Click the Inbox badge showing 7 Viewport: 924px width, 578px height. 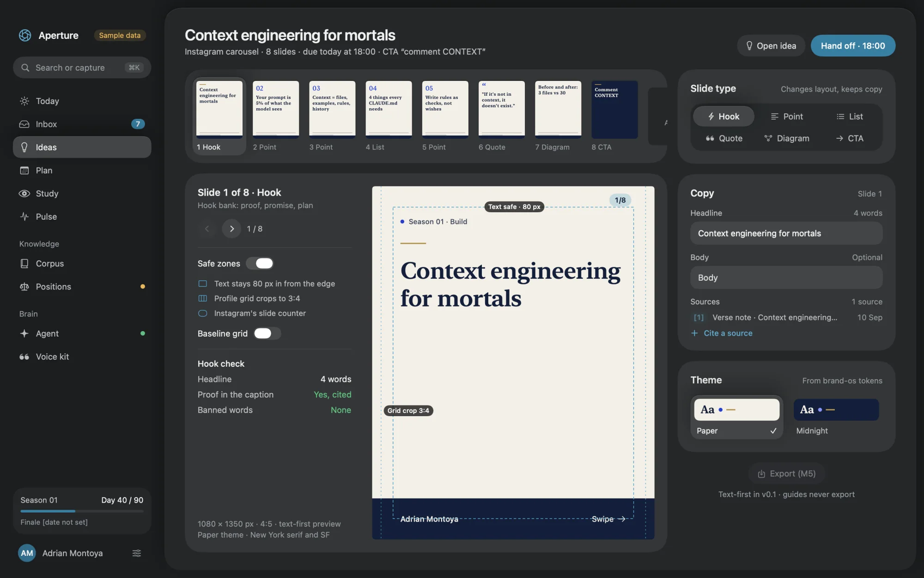(138, 124)
